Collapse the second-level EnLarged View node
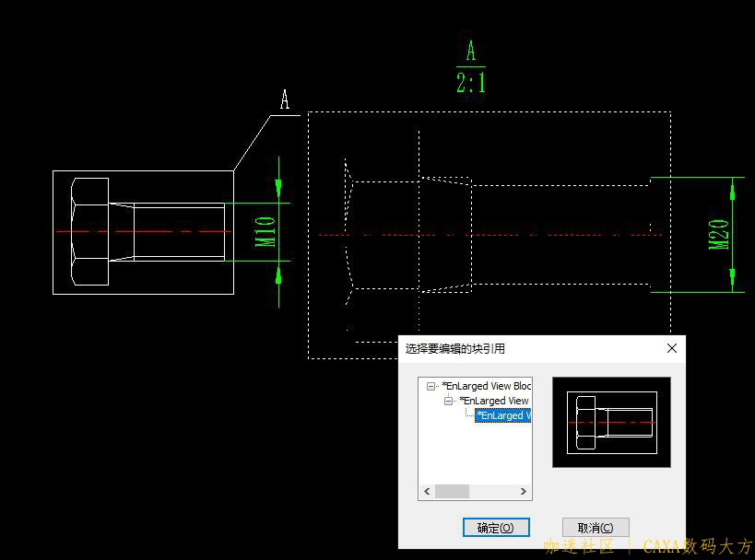 [x=449, y=402]
